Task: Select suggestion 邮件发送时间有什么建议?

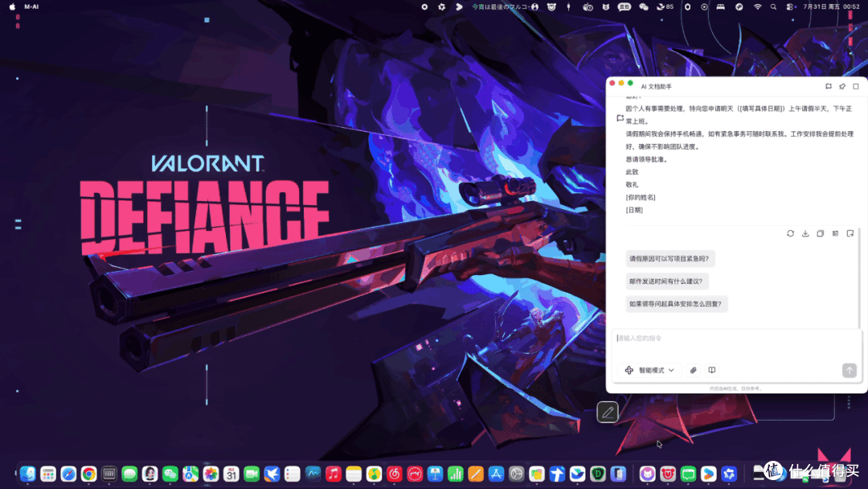Action: click(666, 281)
